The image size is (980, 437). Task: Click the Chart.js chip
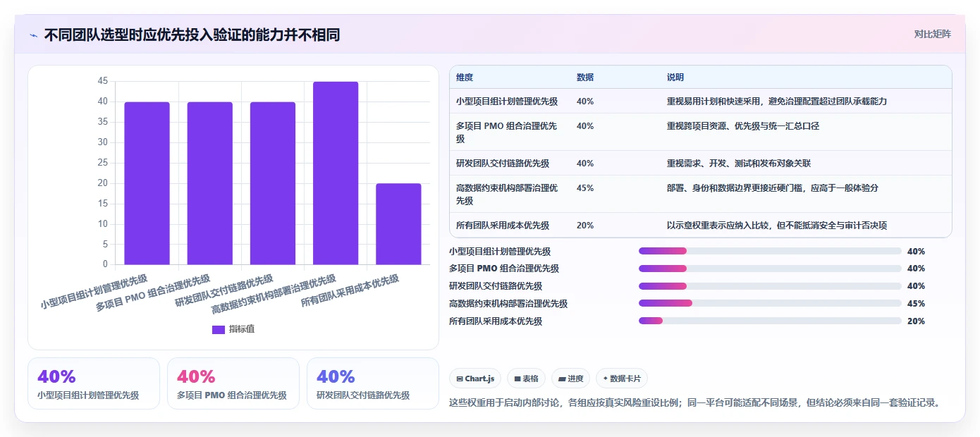(475, 378)
